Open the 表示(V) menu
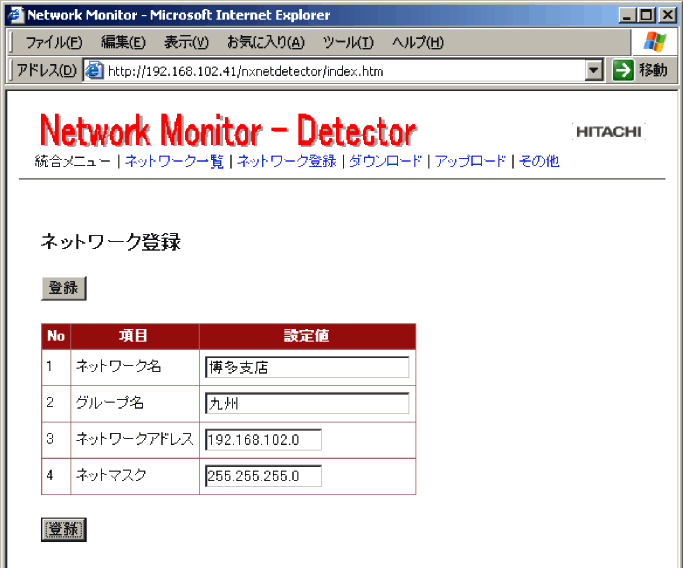Screen dimensions: 683x568 pos(186,42)
